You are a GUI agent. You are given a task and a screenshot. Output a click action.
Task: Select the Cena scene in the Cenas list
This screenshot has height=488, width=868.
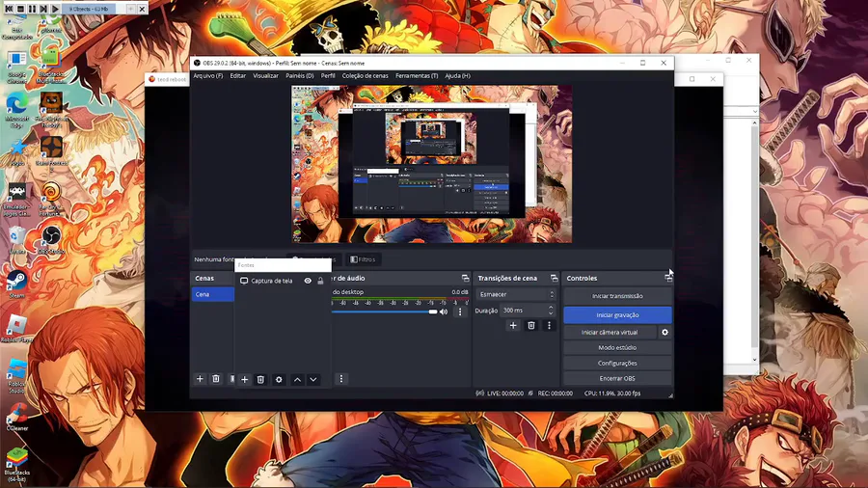[x=212, y=294]
